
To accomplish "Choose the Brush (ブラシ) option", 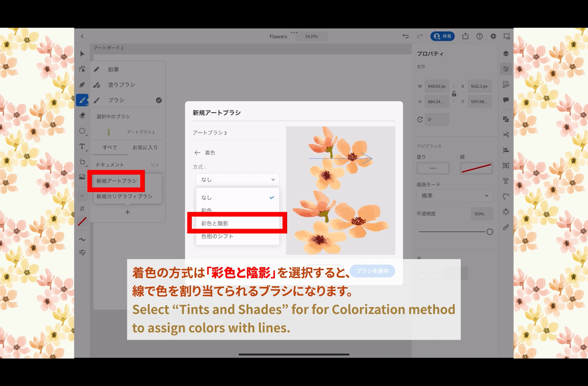I will pyautogui.click(x=128, y=100).
